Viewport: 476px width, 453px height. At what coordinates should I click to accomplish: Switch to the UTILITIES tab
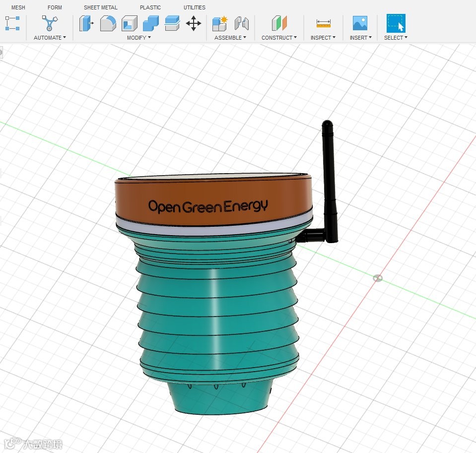point(194,7)
